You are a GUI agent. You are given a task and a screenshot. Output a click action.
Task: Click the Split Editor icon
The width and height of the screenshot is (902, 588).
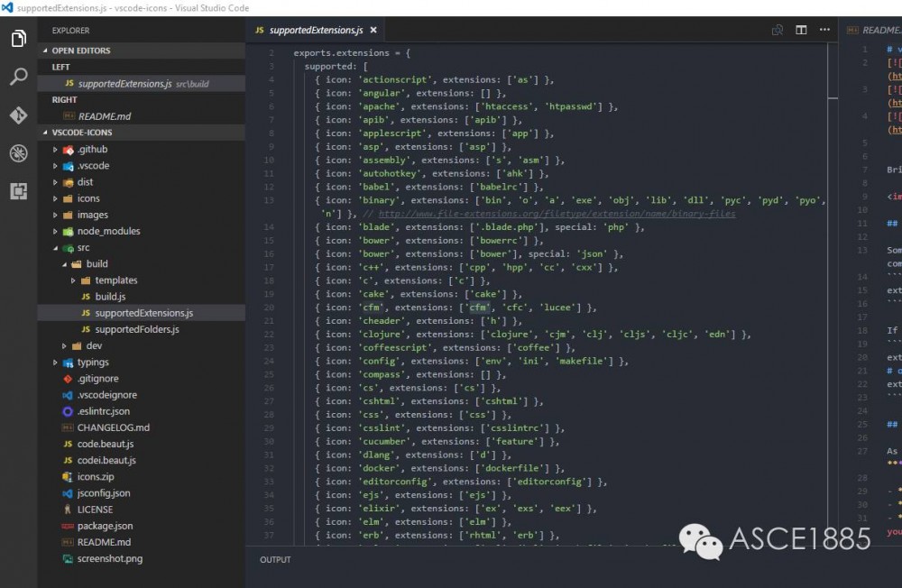coord(801,30)
